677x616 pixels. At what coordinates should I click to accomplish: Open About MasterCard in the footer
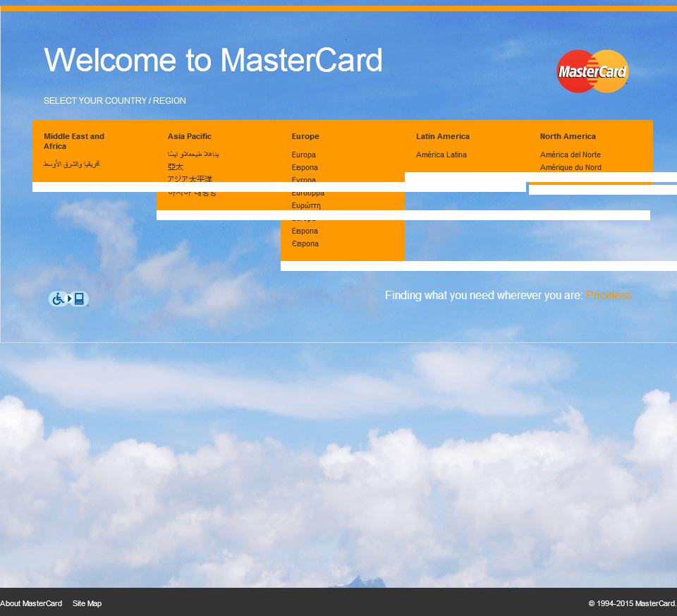tap(31, 603)
